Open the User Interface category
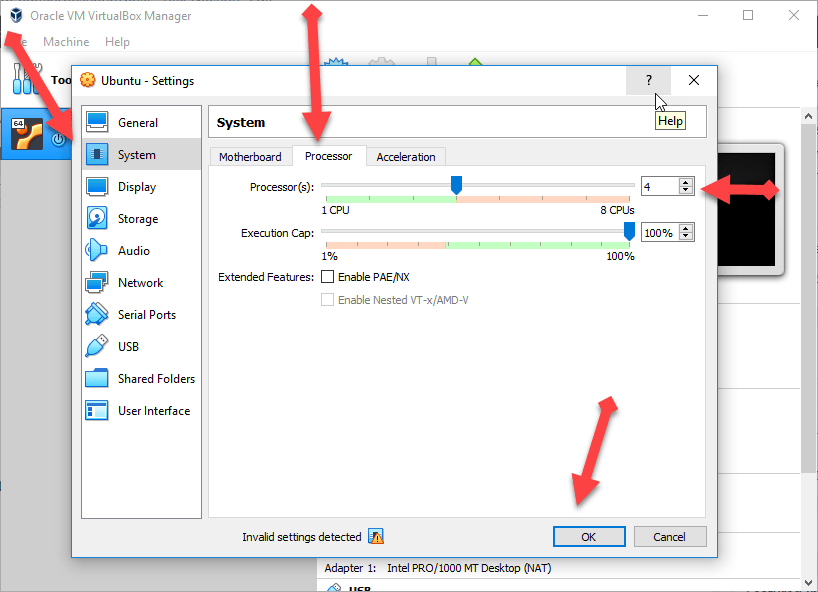 tap(153, 411)
